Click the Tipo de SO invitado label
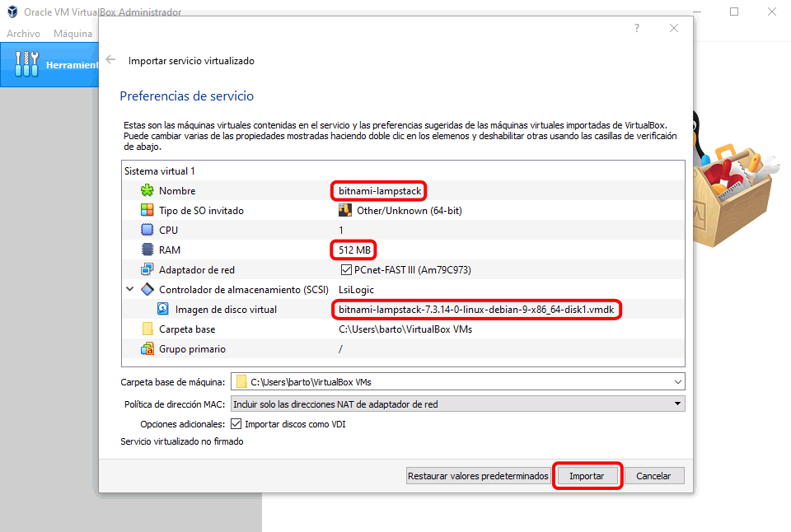 [201, 210]
